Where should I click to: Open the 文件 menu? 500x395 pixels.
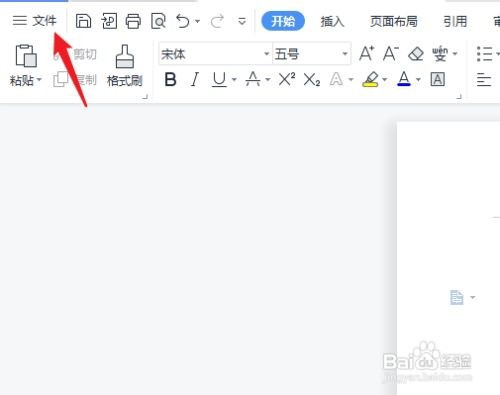click(44, 21)
